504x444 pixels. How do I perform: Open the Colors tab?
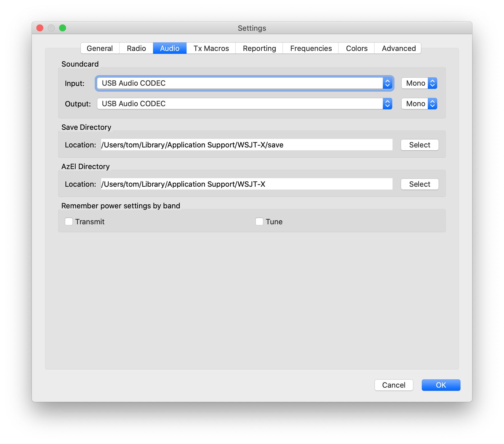(x=356, y=48)
